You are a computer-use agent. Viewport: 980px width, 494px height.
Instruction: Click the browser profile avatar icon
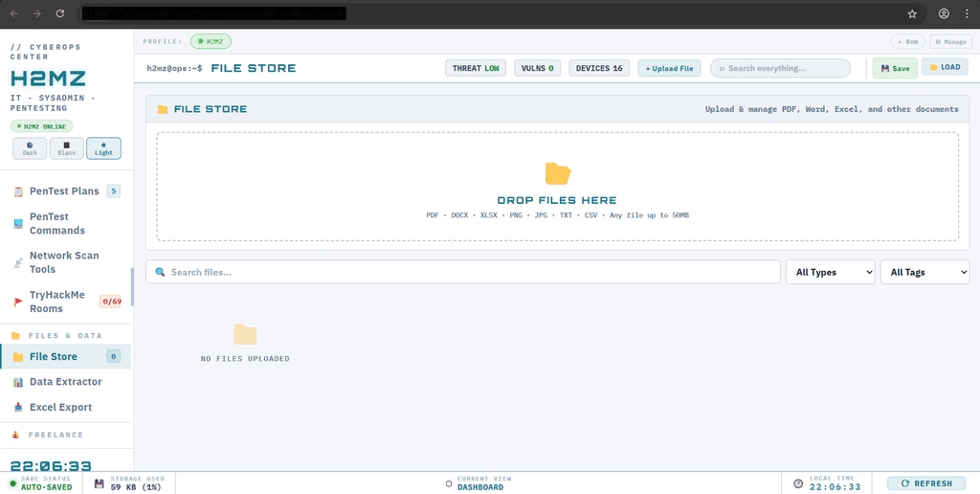pos(944,13)
